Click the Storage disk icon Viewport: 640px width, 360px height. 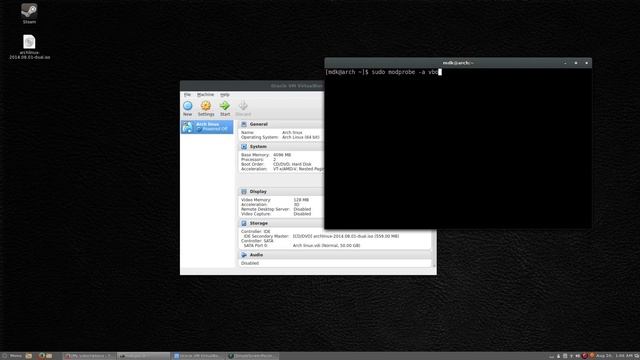244,223
